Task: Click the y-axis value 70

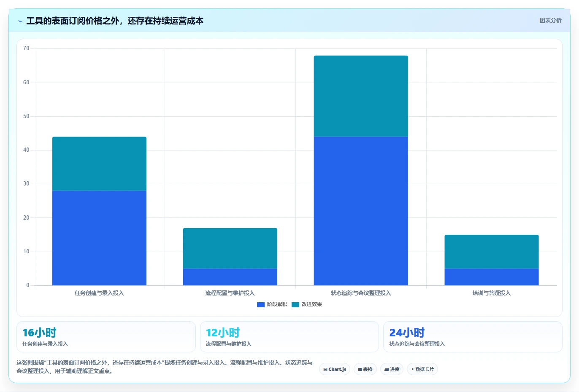Action: [26, 48]
